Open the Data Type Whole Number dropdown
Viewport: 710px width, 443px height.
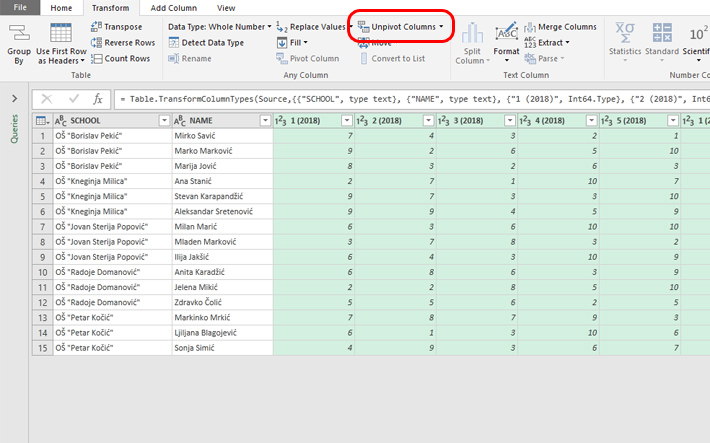click(220, 27)
